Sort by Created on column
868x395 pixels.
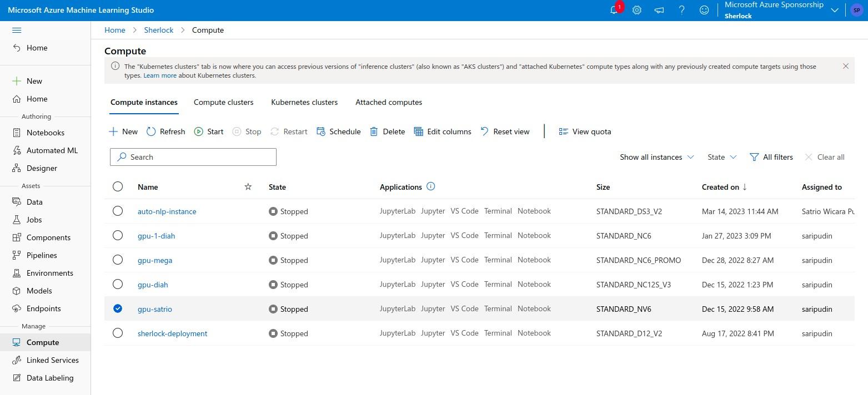[x=724, y=187]
